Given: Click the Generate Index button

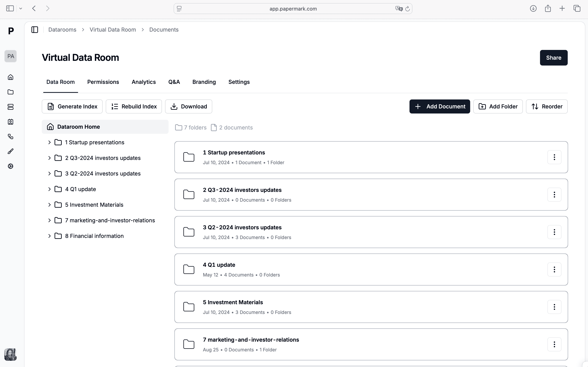Looking at the screenshot, I should pos(72,106).
